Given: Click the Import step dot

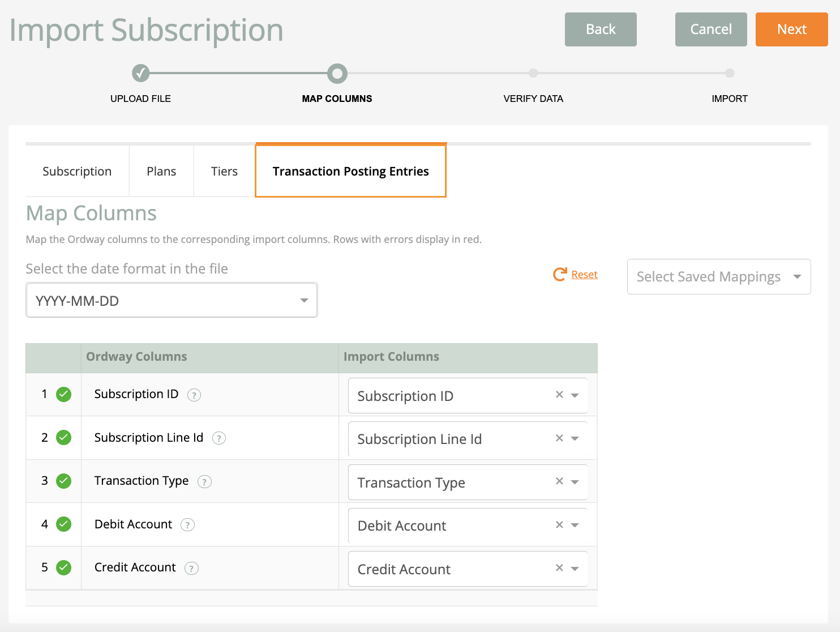Looking at the screenshot, I should point(730,73).
